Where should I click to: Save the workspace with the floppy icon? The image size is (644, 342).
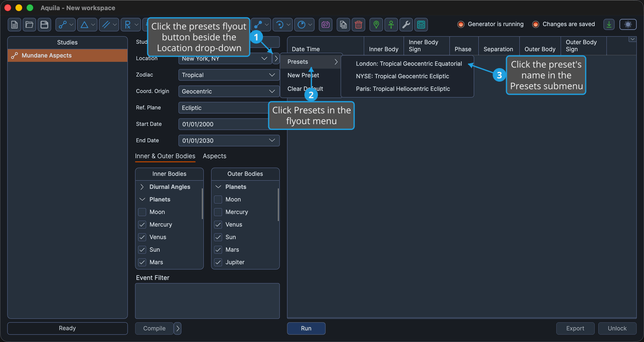(x=44, y=25)
